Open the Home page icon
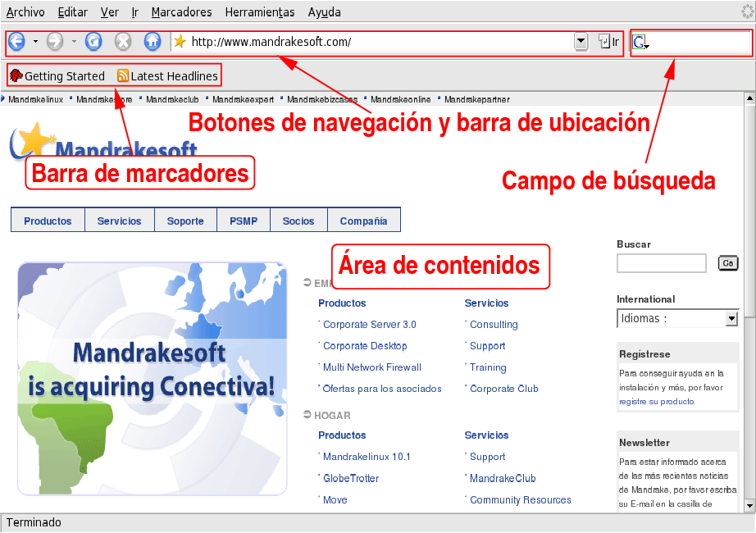The image size is (756, 533). [153, 41]
